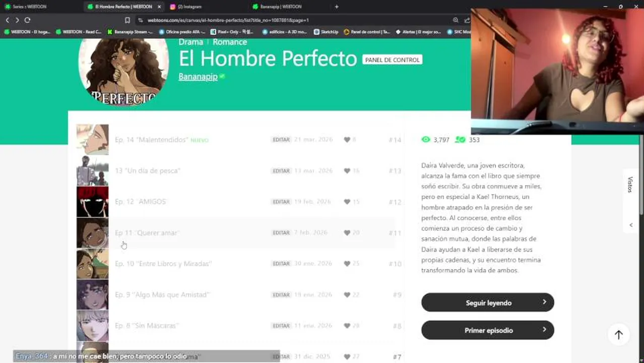
Task: Go back with the browser back arrow
Action: [x=7, y=20]
